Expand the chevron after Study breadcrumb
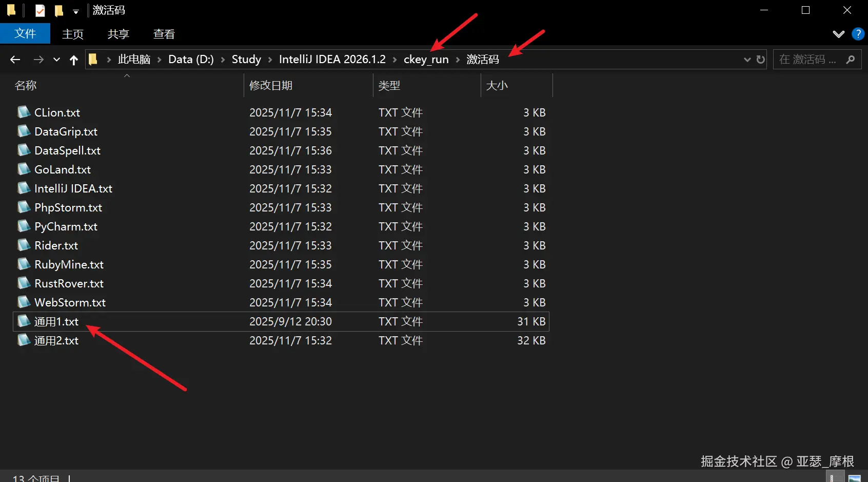This screenshot has height=482, width=868. [270, 60]
